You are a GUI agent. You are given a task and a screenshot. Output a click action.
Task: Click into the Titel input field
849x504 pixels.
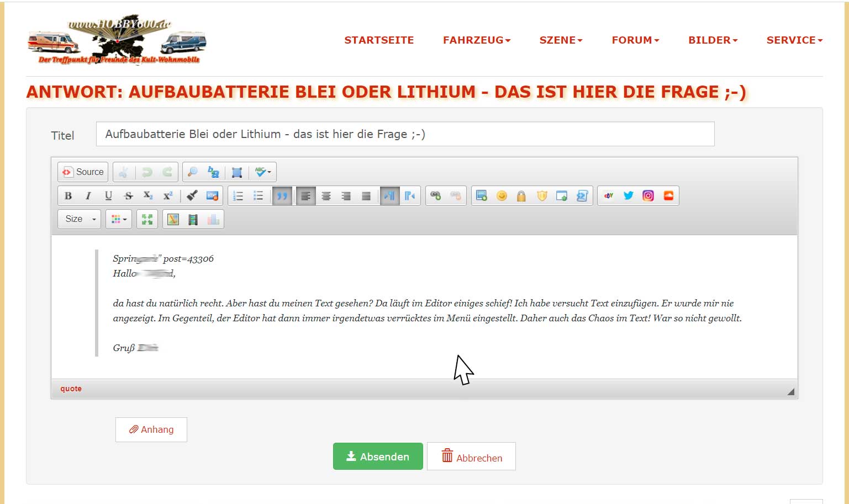[405, 134]
